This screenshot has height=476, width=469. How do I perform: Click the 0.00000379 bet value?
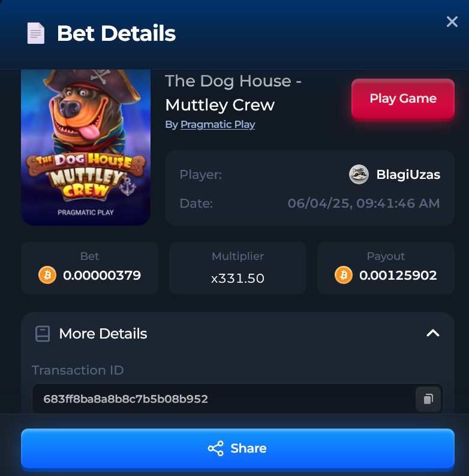click(x=102, y=276)
